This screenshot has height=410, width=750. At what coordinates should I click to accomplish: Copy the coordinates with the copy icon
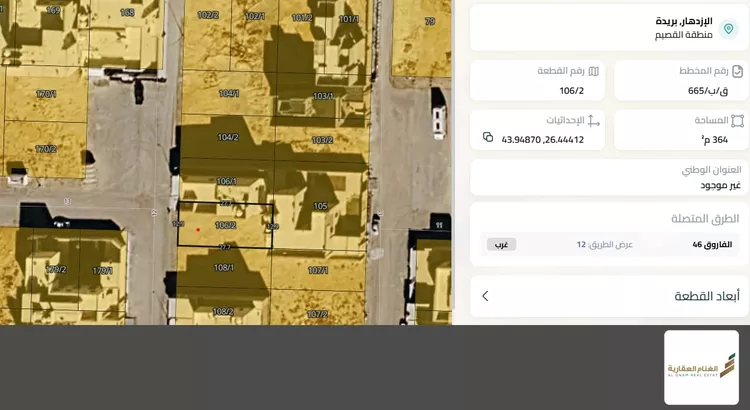tap(488, 137)
